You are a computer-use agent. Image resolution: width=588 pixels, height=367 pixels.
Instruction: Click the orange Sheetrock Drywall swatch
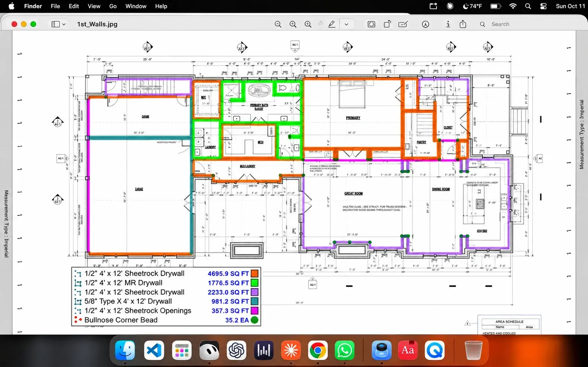[255, 274]
